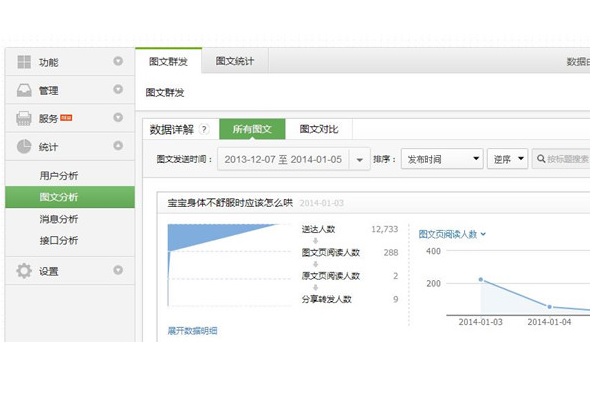Click the magnifier search icon
The width and height of the screenshot is (600, 400).
[x=541, y=158]
